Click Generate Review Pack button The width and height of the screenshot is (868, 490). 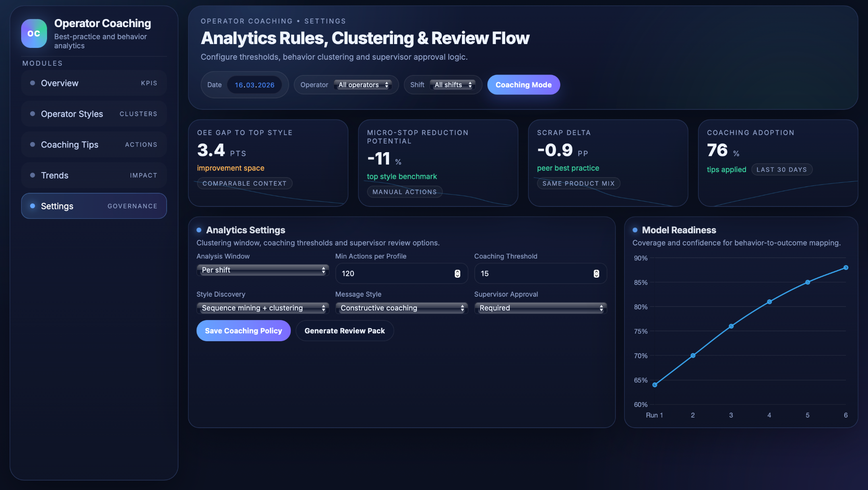345,331
